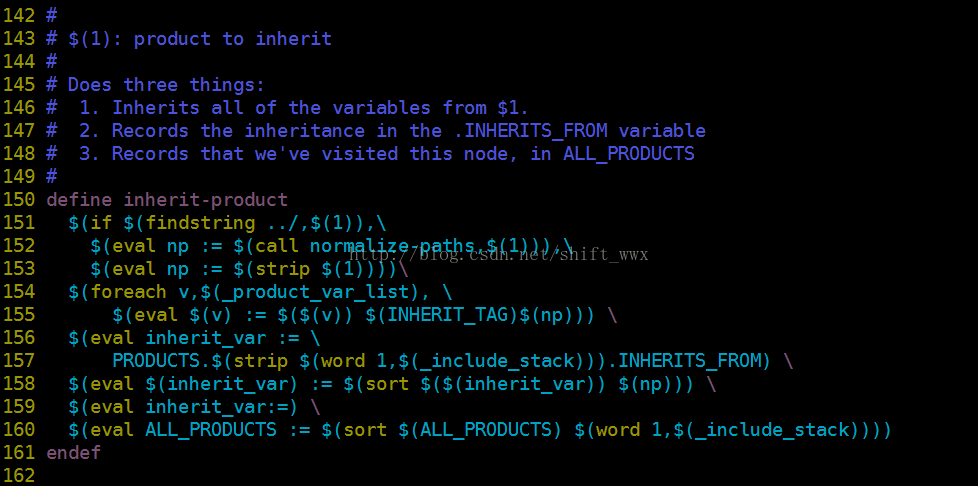The image size is (978, 486).
Task: Click '.INHERITS_FROM variable' in comment line 147
Action: [579, 131]
